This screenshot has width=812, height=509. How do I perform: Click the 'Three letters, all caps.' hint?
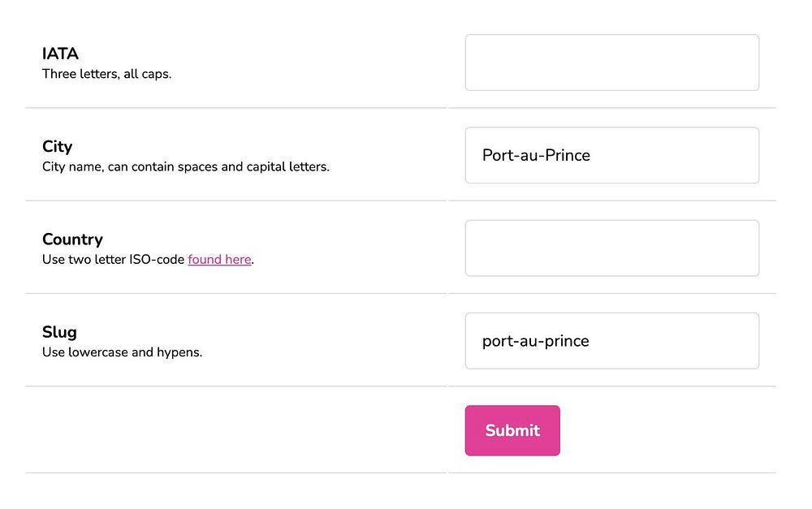pyautogui.click(x=106, y=74)
